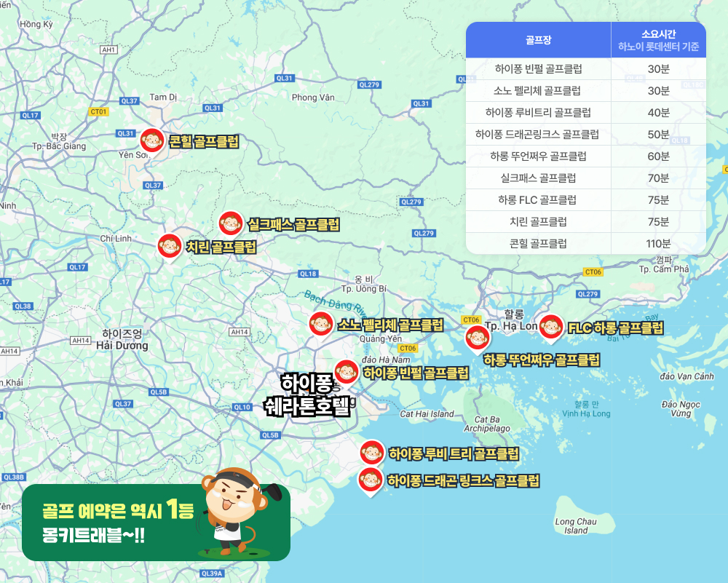Click the FLC 하롱 골프클럽 map label
The width and height of the screenshot is (728, 583).
pyautogui.click(x=616, y=328)
